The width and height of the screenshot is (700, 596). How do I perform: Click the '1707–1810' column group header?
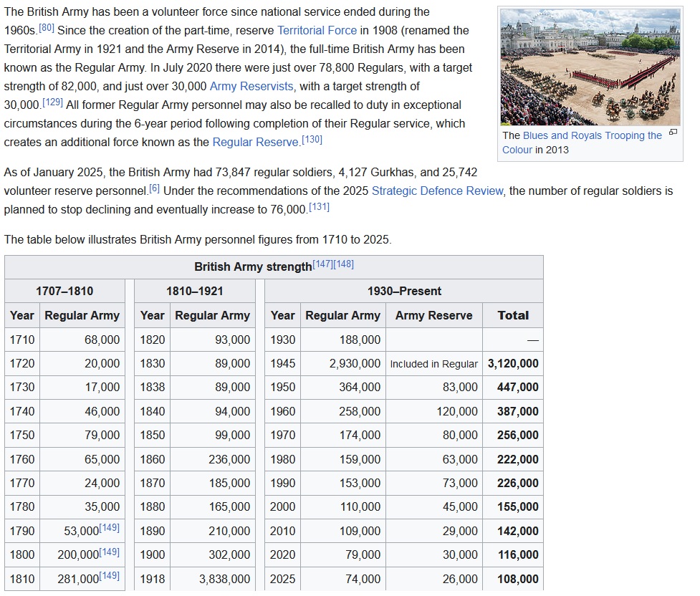coord(64,291)
